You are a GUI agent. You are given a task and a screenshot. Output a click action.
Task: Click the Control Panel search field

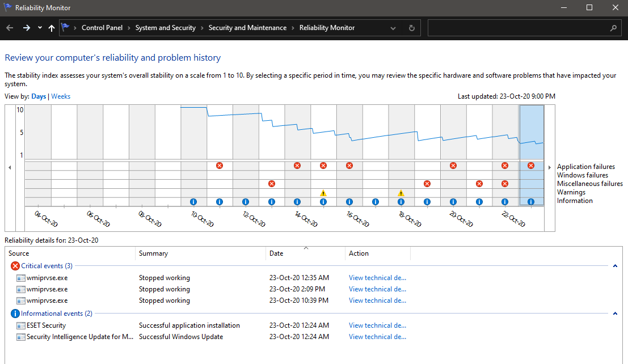[517, 28]
